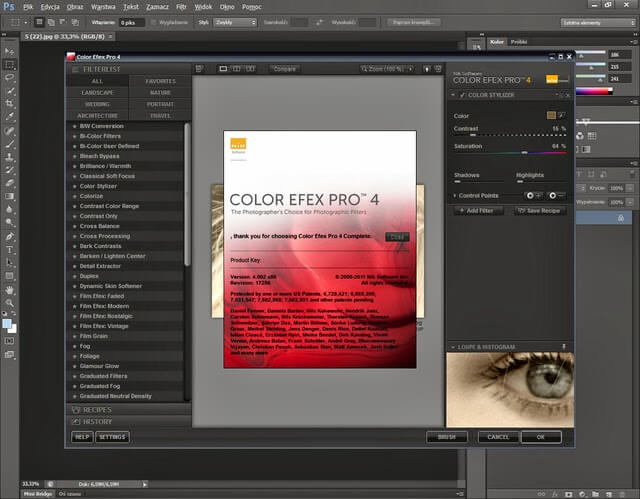The image size is (640, 499).
Task: Expand the Recipes panel
Action: click(x=128, y=410)
